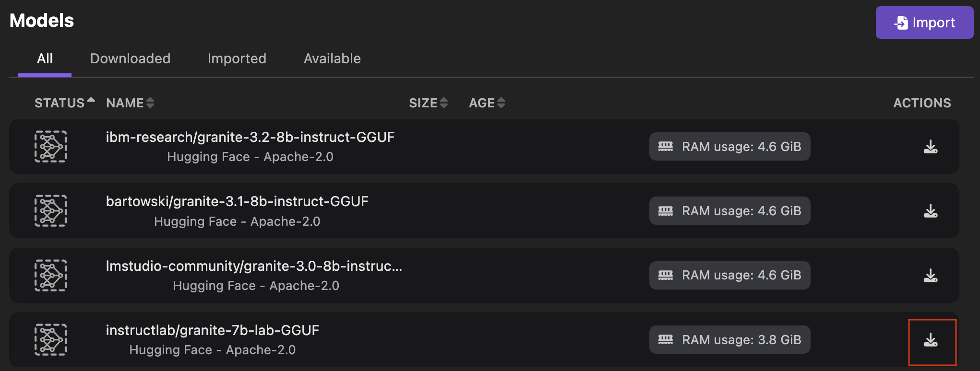Click the RAM usage 4.6 GiB badge on first row
The height and width of the screenshot is (371, 980).
729,147
